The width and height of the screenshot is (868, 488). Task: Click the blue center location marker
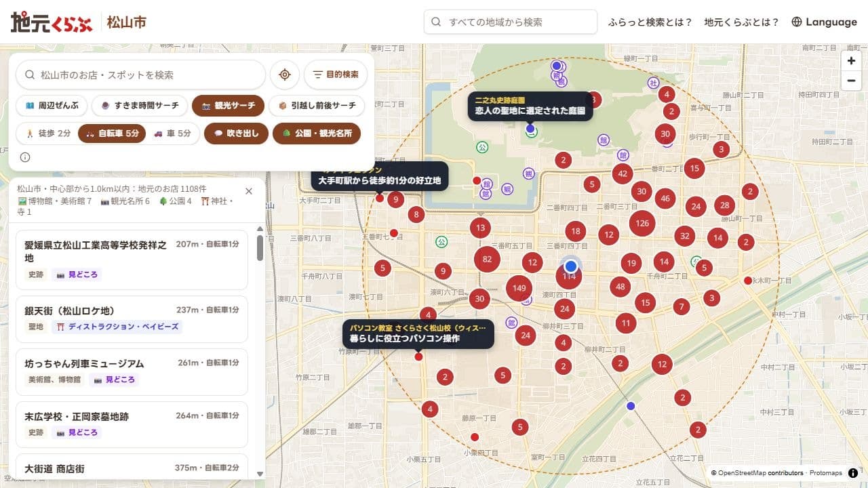tap(571, 266)
